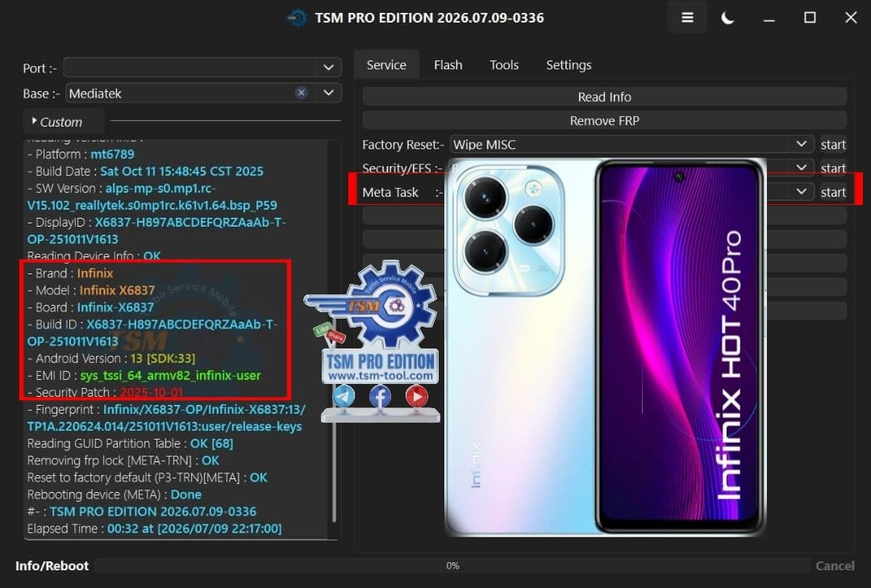Click the Brand Infinix log line

[x=70, y=273]
